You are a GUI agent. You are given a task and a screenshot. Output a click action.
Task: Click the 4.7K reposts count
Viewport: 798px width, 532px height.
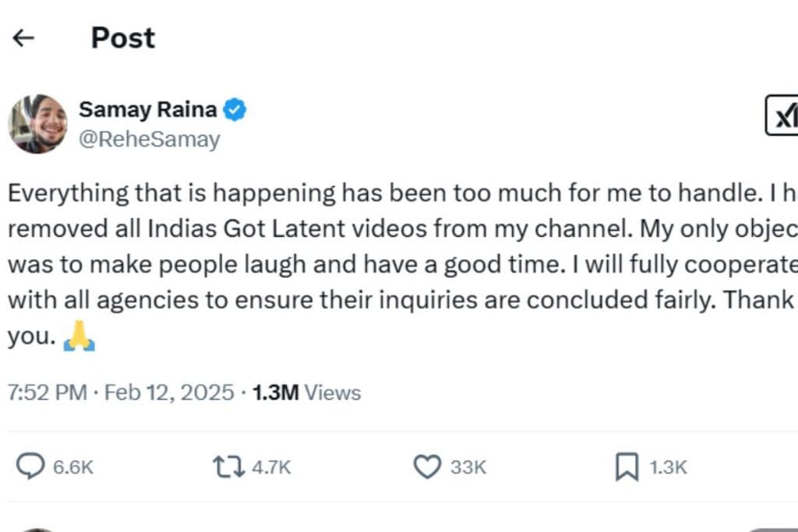click(x=269, y=467)
